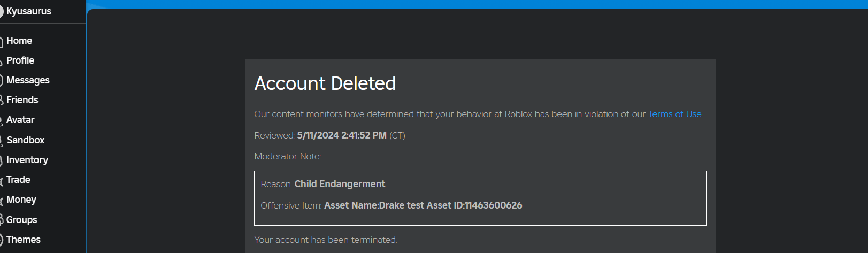The height and width of the screenshot is (253, 868).
Task: Click the Kyusaurus avatar icon
Action: coord(1,12)
